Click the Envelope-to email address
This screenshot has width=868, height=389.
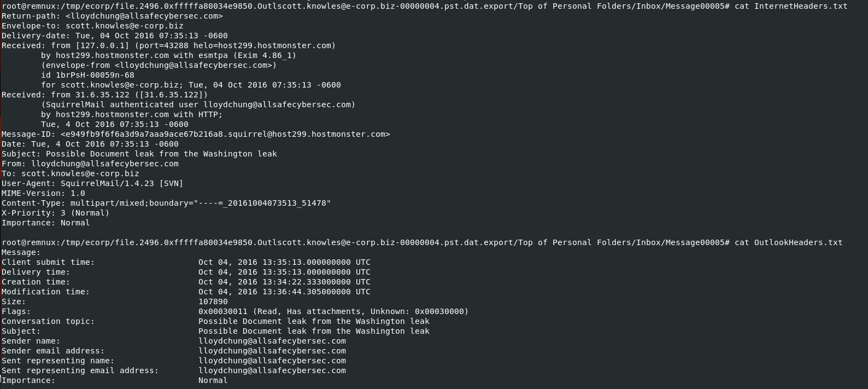125,26
